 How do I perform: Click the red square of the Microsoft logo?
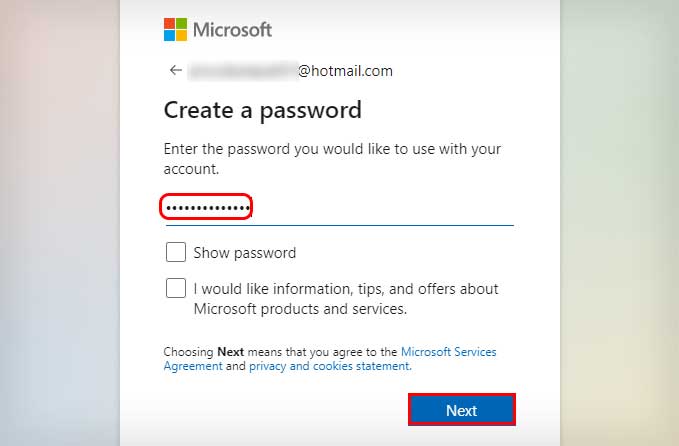click(169, 23)
